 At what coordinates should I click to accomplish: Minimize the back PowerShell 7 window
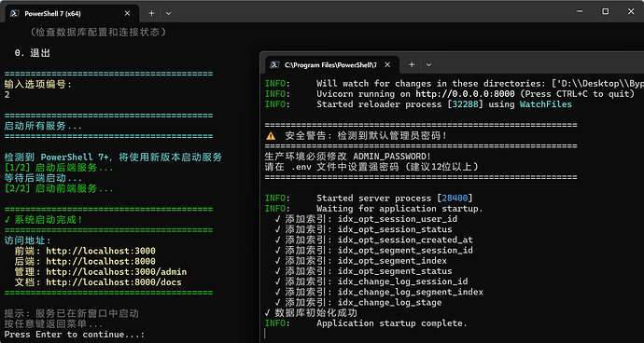click(x=580, y=12)
